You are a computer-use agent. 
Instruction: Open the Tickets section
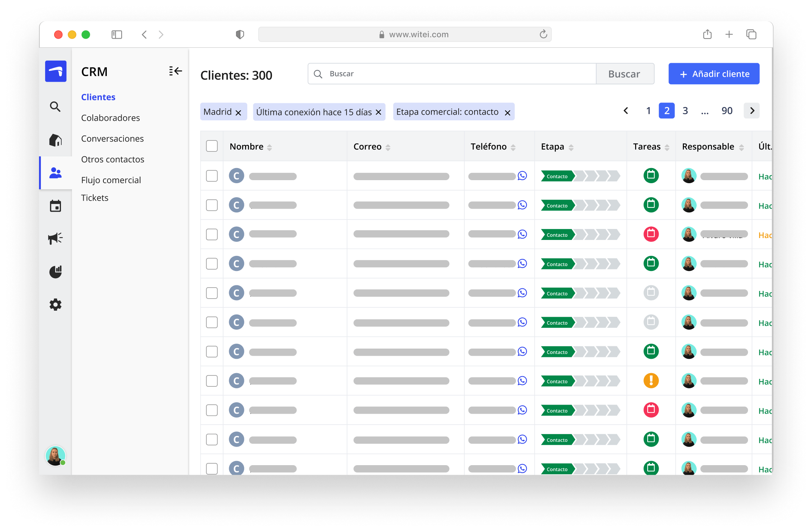click(x=95, y=198)
